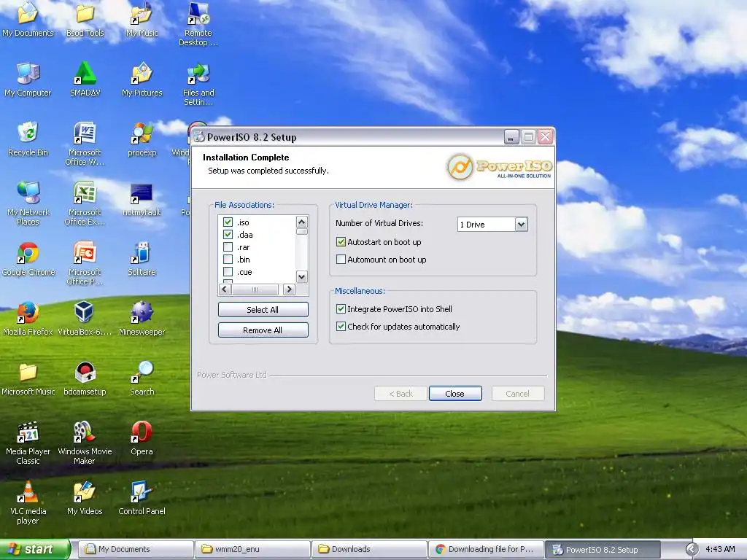
Task: Launch Remote Desktop shortcut
Action: [x=198, y=24]
